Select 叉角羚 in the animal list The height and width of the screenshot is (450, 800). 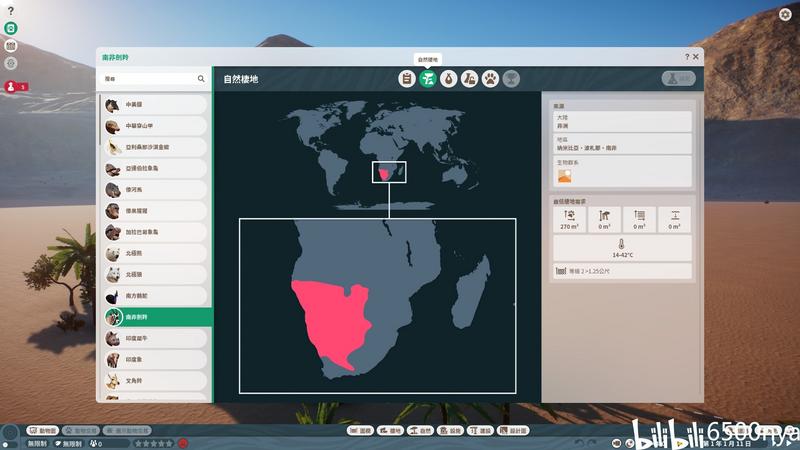pos(155,381)
